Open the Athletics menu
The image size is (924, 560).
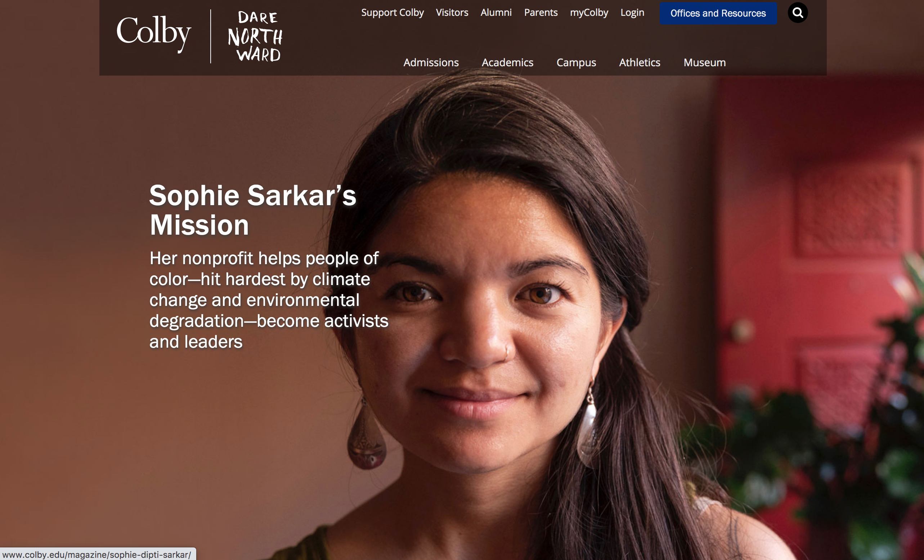640,62
